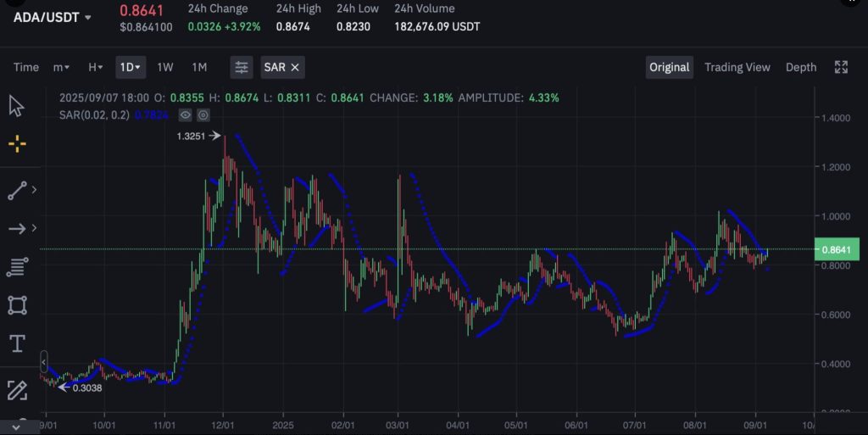868x435 pixels.
Task: Select the cursor pointer tool
Action: coord(17,107)
